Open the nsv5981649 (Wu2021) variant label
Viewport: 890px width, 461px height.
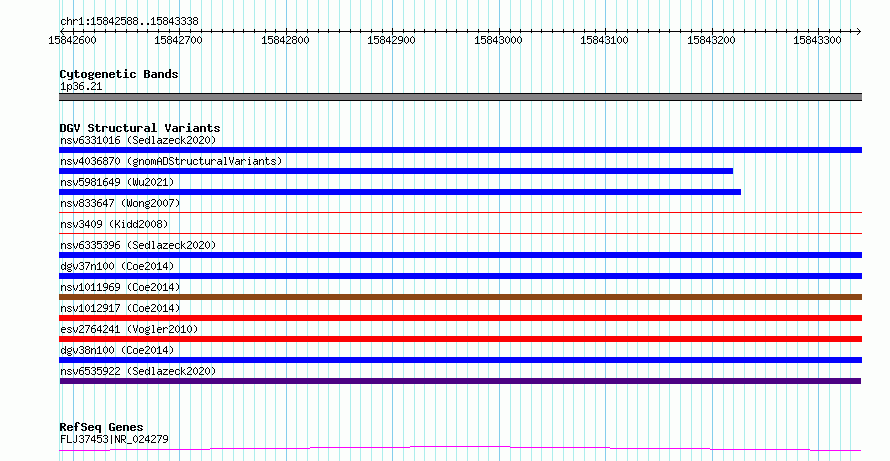[x=117, y=182]
